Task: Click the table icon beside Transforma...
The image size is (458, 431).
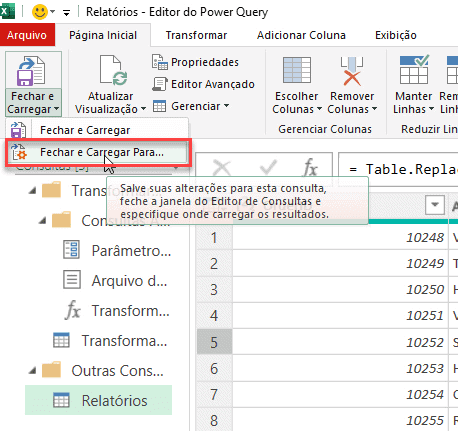Action: point(61,340)
